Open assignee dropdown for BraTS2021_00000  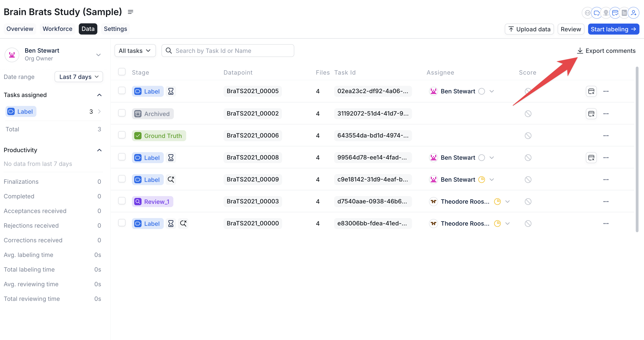507,224
